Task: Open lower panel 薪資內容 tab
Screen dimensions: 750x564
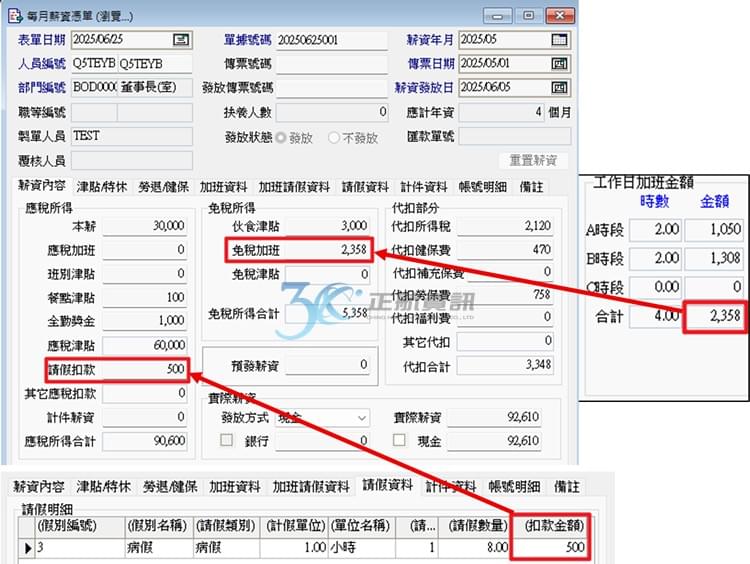Action: 39,487
